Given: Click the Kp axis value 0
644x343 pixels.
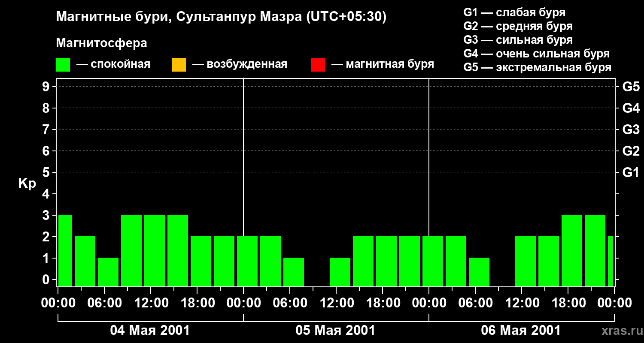Looking at the screenshot, I should click(47, 280).
